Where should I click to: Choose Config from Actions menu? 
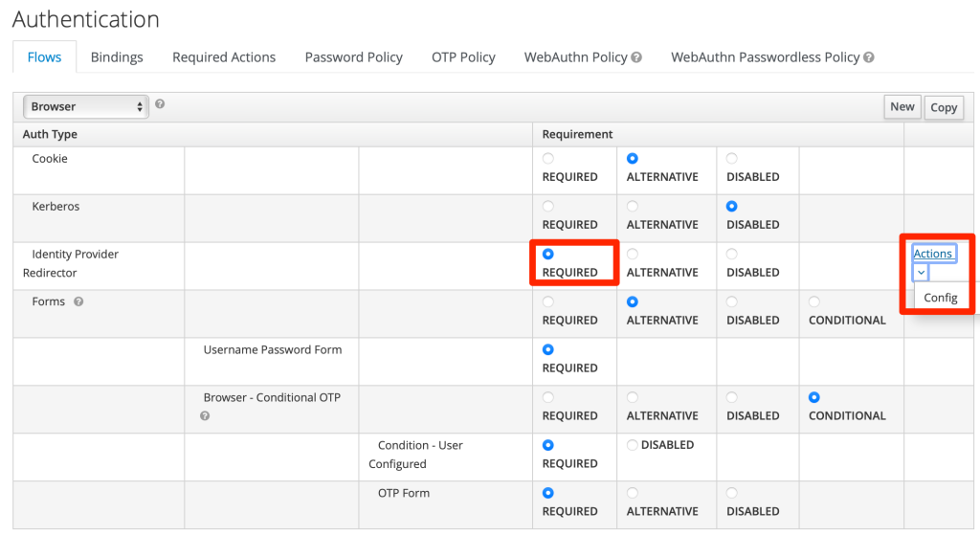pyautogui.click(x=941, y=298)
